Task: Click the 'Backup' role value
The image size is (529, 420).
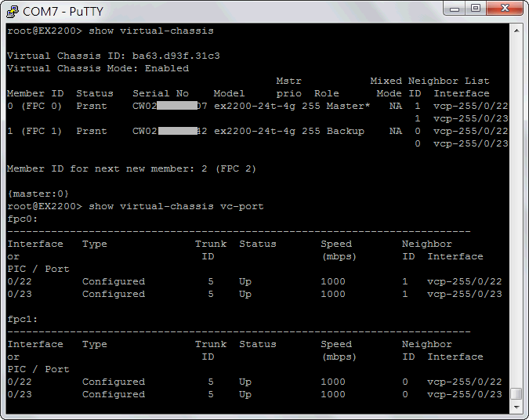Action: pyautogui.click(x=346, y=131)
